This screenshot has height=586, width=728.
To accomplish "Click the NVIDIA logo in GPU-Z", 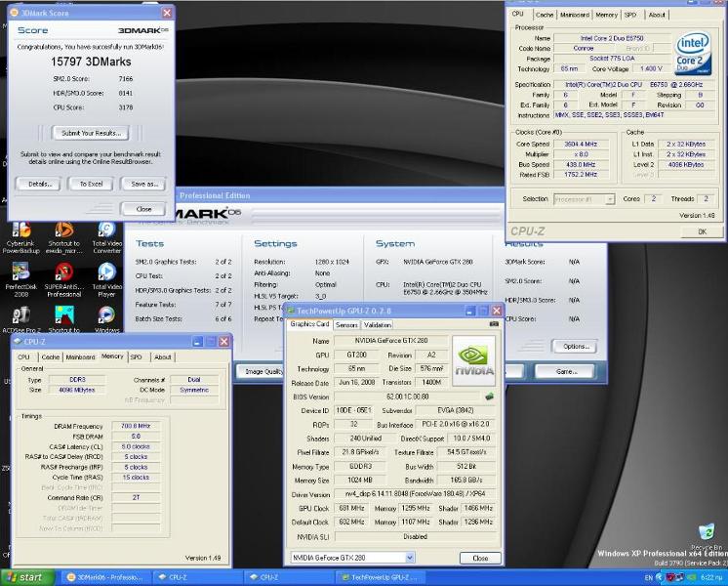I will coord(473,360).
